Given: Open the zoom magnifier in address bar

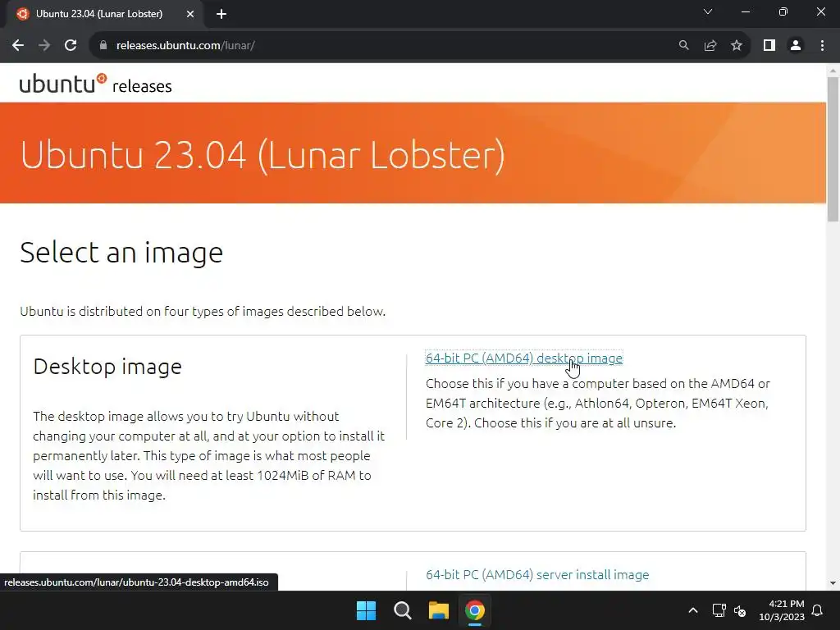Looking at the screenshot, I should coord(683,46).
